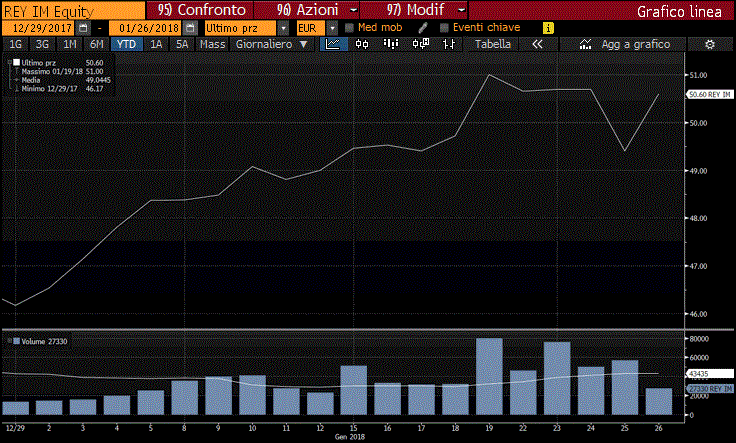Open chart settings gear icon
This screenshot has height=443, width=736.
(x=709, y=45)
